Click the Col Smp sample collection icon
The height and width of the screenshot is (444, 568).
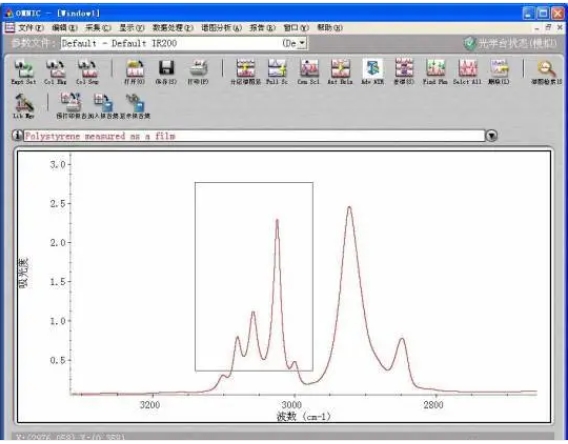[x=87, y=71]
